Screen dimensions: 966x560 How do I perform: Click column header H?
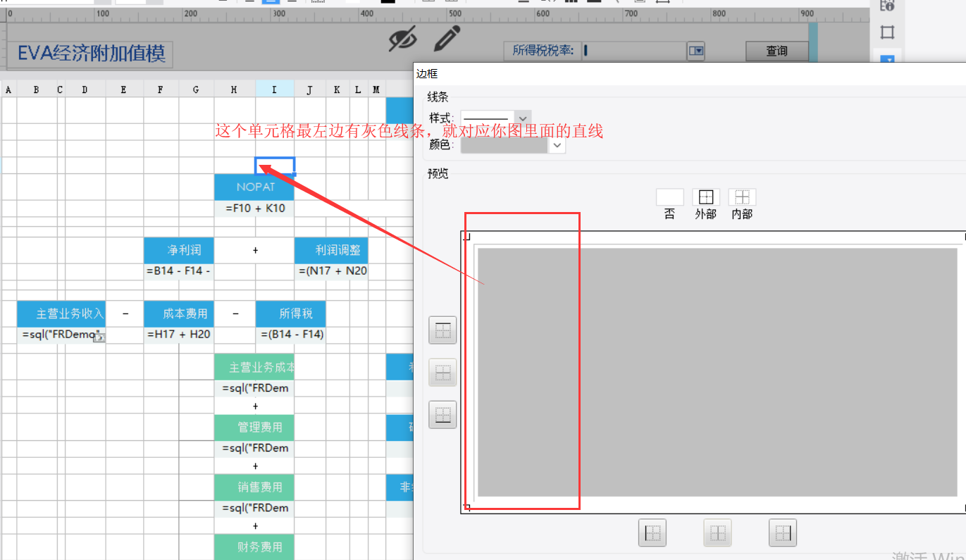tap(235, 89)
